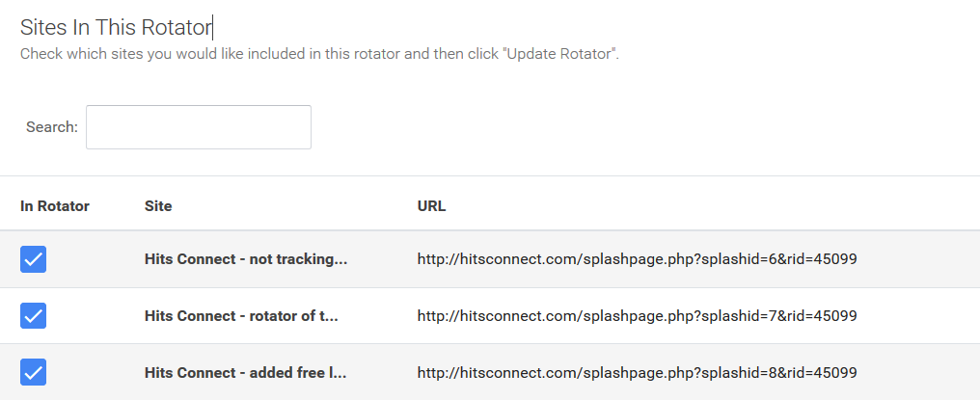Place cursor at end of heading text
This screenshot has height=400, width=980.
211,26
